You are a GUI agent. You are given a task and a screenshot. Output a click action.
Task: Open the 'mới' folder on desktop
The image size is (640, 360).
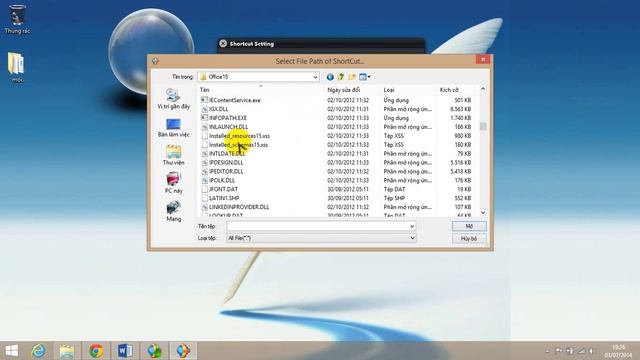(x=16, y=67)
